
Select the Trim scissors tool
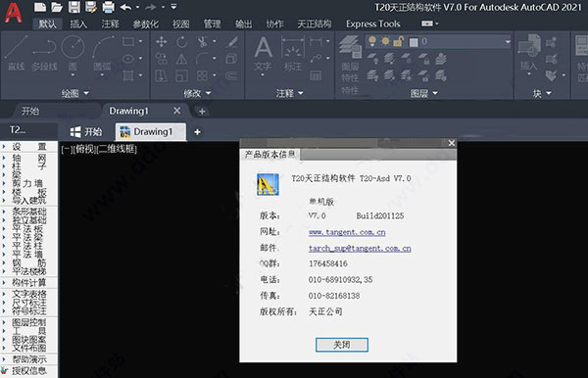click(202, 41)
